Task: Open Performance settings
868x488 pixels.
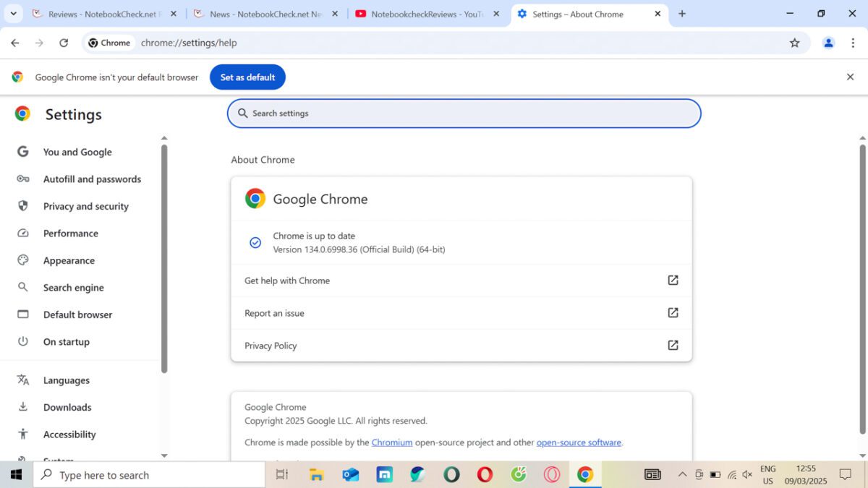Action: point(71,234)
